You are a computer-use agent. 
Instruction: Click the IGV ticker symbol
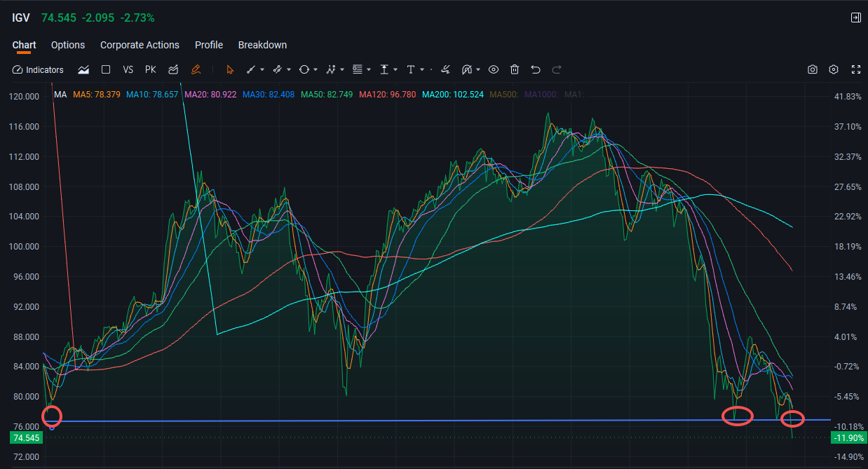click(x=21, y=18)
